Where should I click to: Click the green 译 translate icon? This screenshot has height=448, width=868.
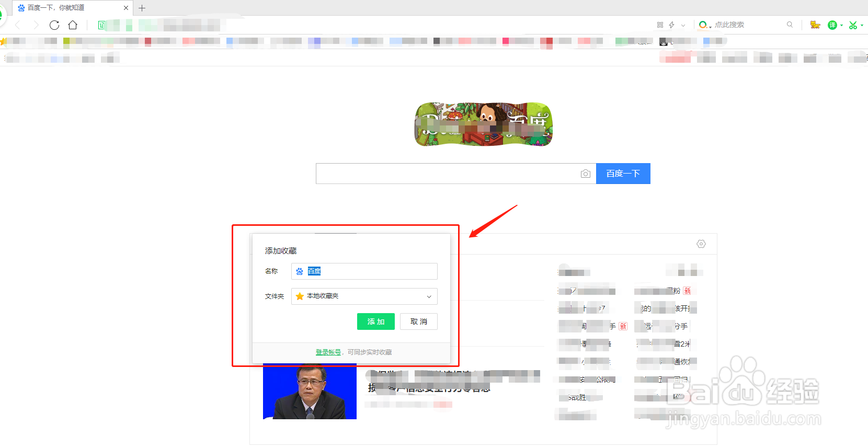click(x=832, y=25)
